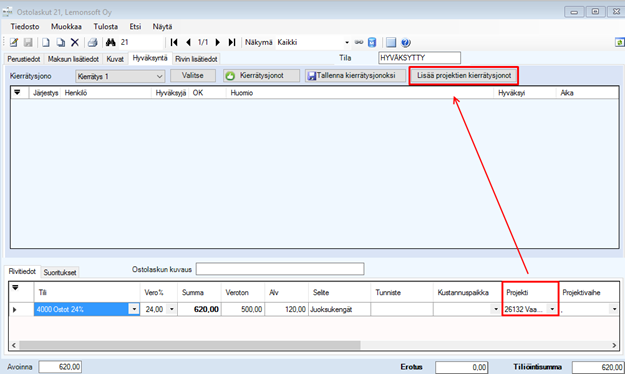
Task: Switch to the Suoritukset tab
Action: tap(60, 273)
